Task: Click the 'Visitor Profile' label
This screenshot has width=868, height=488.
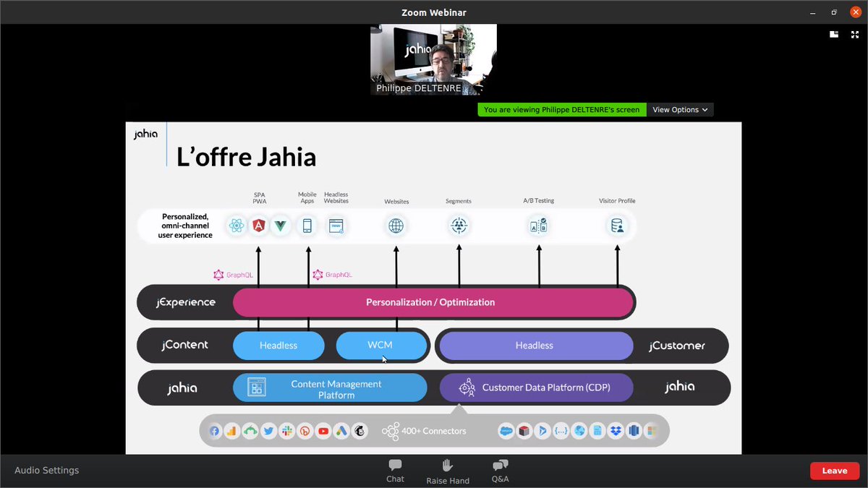Action: (x=617, y=201)
